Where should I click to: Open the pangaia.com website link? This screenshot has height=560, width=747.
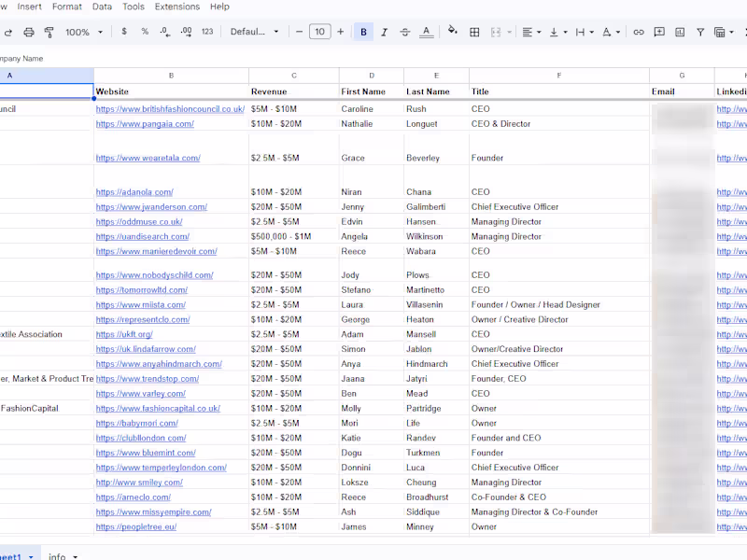(x=145, y=124)
